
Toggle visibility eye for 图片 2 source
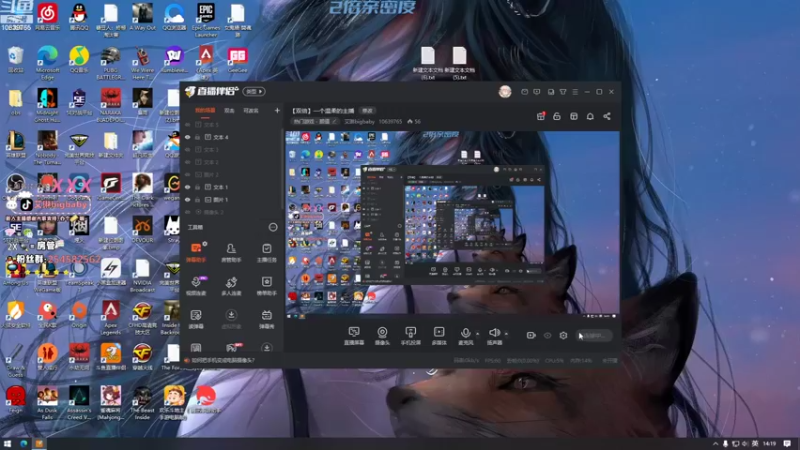pos(188,174)
